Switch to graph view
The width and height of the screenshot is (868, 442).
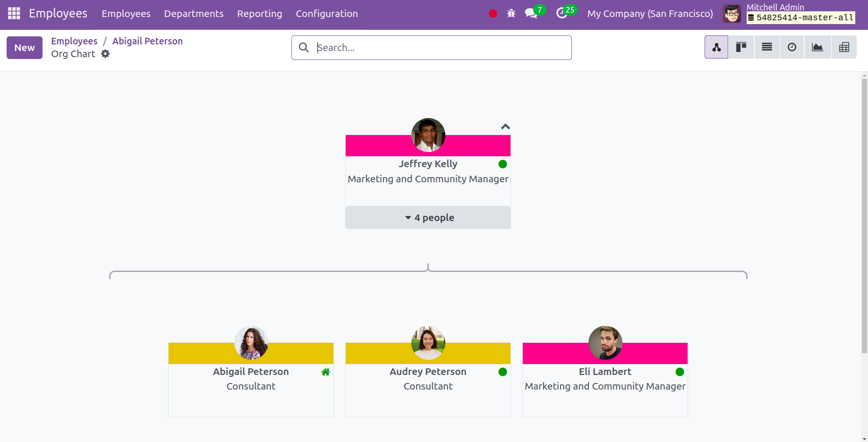[817, 47]
